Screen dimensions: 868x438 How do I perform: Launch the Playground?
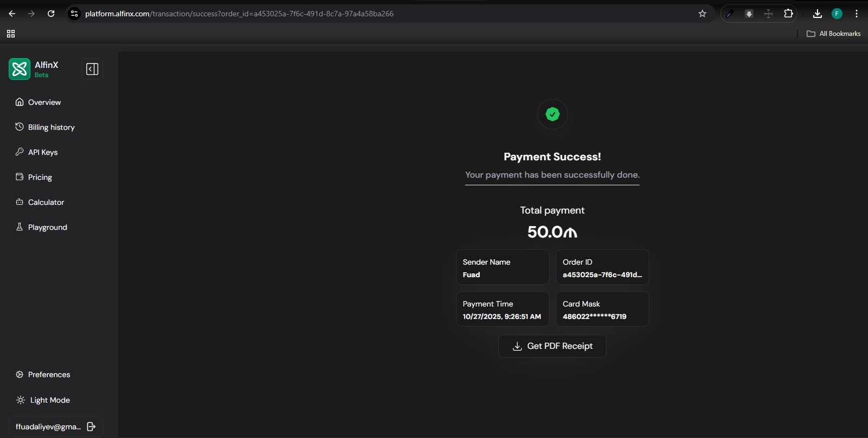(x=47, y=227)
